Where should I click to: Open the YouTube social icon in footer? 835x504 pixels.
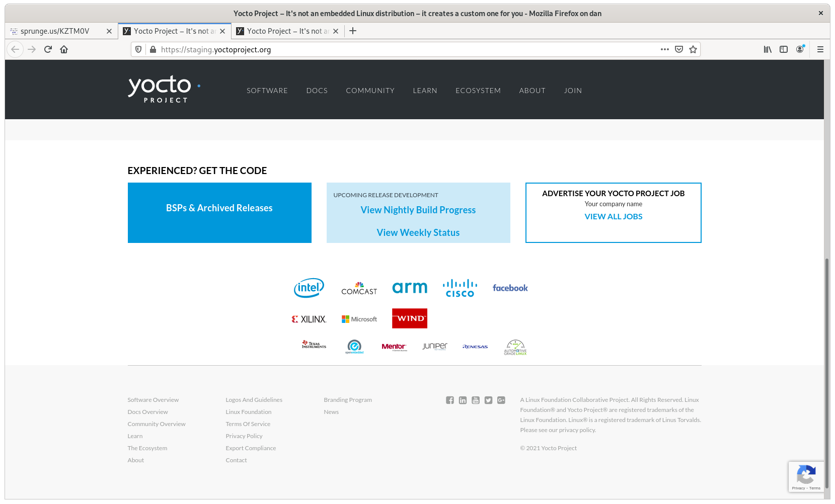[476, 400]
